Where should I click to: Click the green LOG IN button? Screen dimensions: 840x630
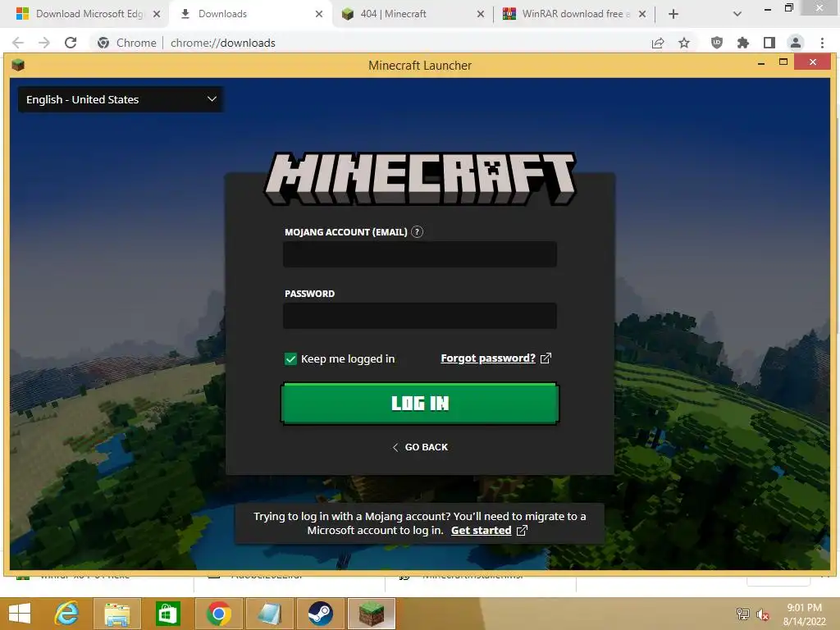420,404
